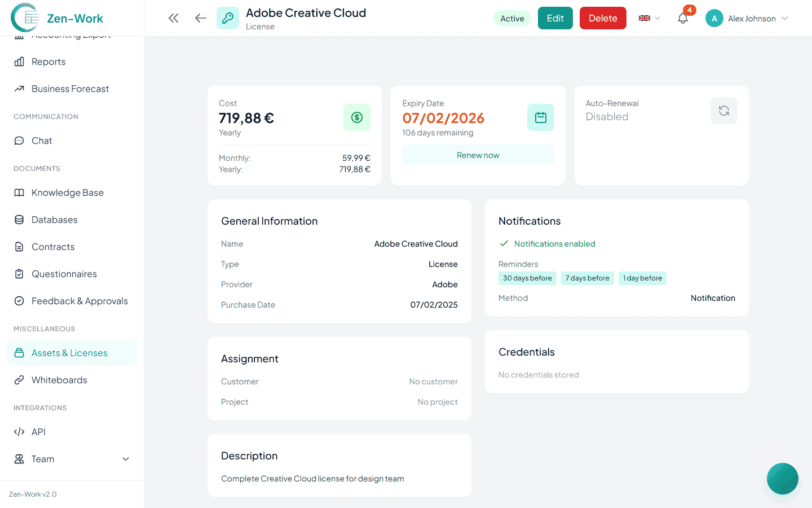Open Reports in the sidebar

[x=72, y=62]
